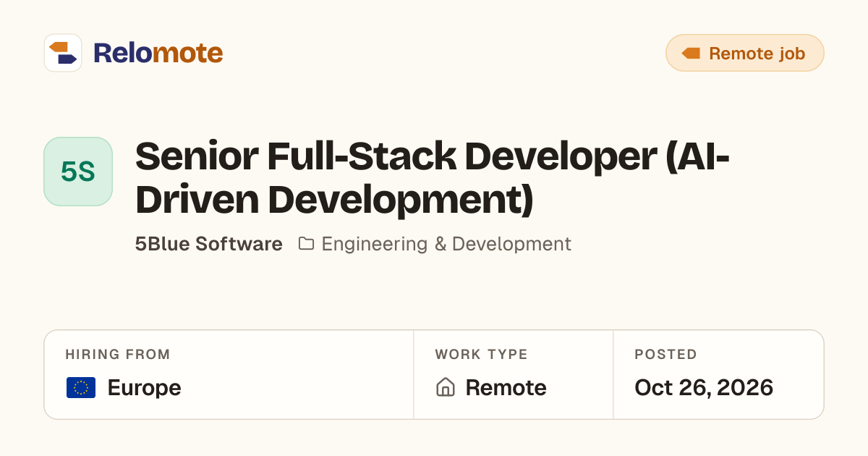This screenshot has width=868, height=456.
Task: Open the Senior Full-Stack Developer job title
Action: (432, 178)
